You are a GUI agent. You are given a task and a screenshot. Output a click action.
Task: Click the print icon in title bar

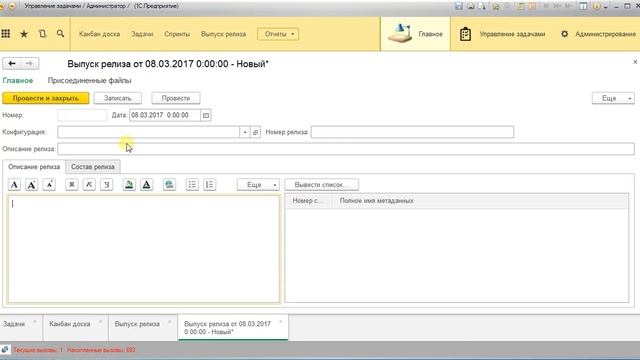coord(471,6)
